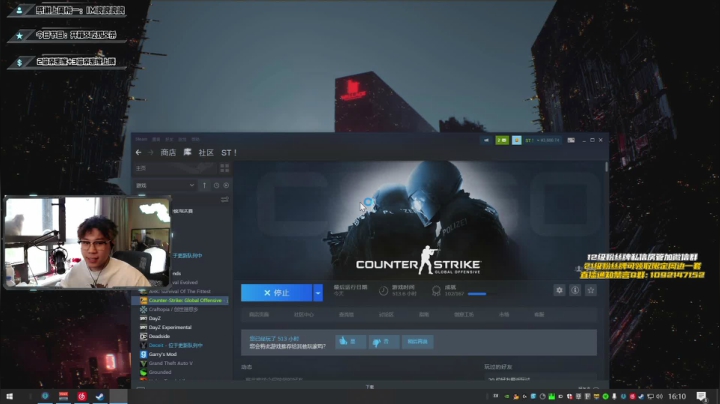This screenshot has width=720, height=404.
Task: Open the collections grid view icon
Action: coord(225,168)
